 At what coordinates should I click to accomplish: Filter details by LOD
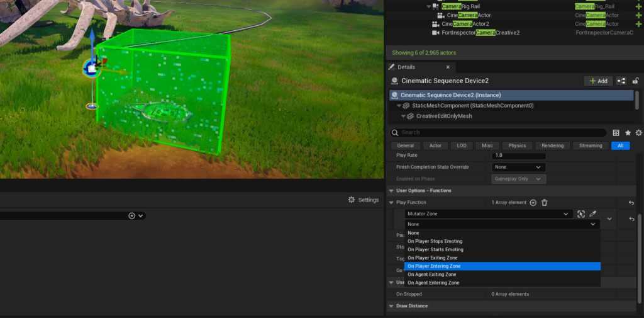coord(462,145)
